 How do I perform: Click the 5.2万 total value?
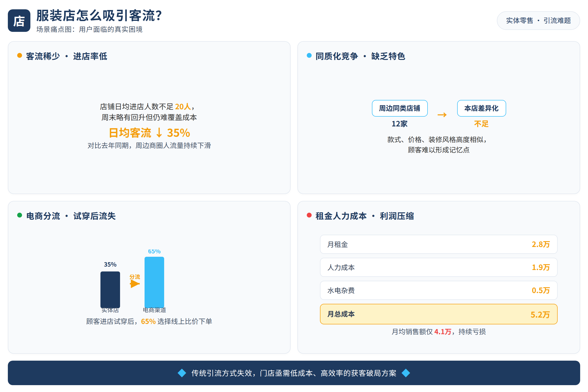pos(540,315)
